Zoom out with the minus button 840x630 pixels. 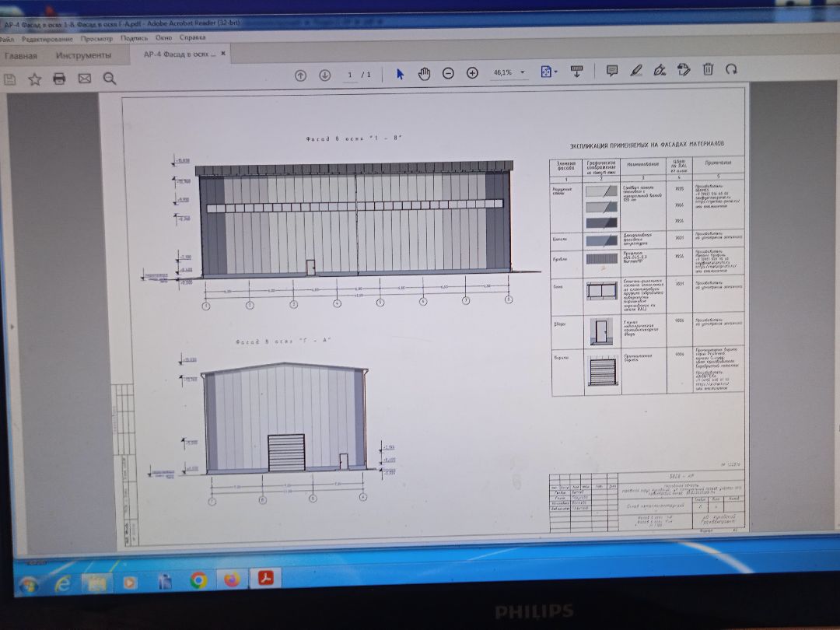pyautogui.click(x=448, y=73)
